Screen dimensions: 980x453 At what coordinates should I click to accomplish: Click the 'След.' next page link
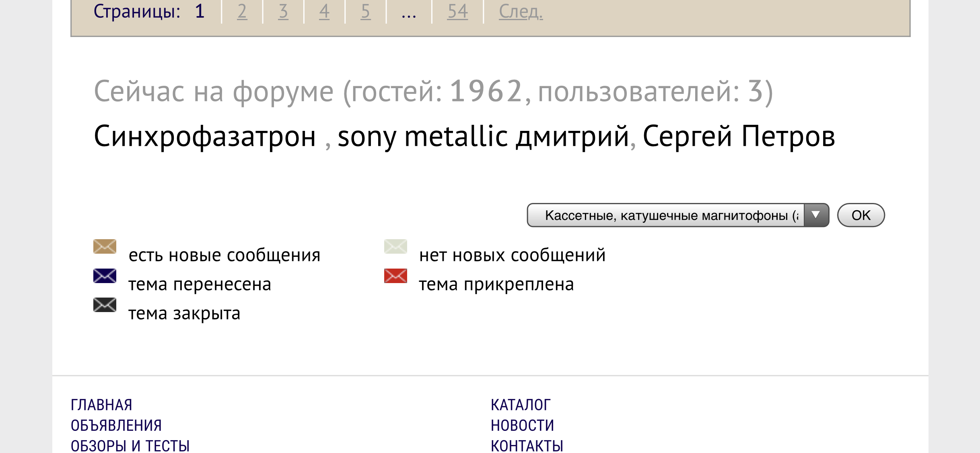tap(521, 11)
